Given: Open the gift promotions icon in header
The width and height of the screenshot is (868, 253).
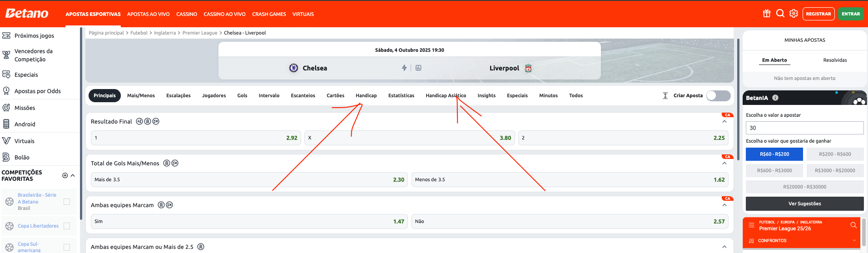Looking at the screenshot, I should (x=767, y=14).
